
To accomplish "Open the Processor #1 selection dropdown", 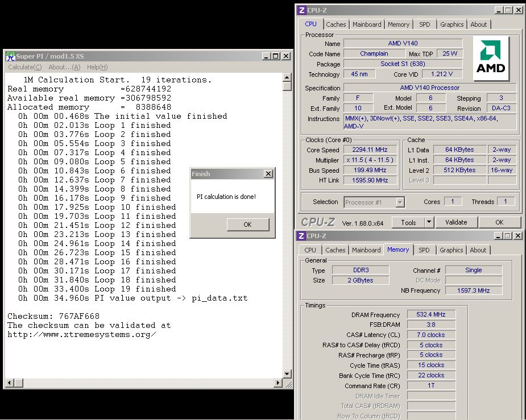I will pyautogui.click(x=400, y=202).
